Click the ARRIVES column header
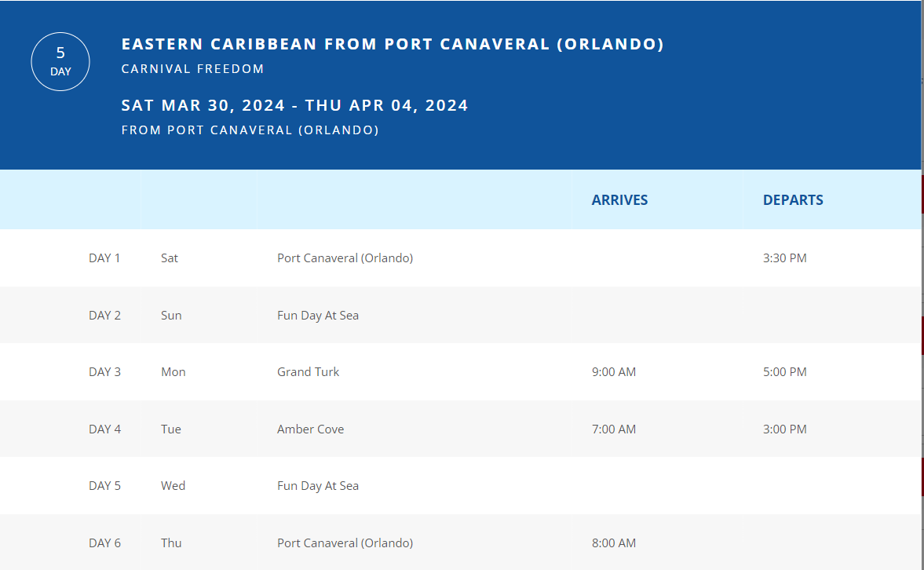Screen dimensions: 924x570 [x=619, y=200]
